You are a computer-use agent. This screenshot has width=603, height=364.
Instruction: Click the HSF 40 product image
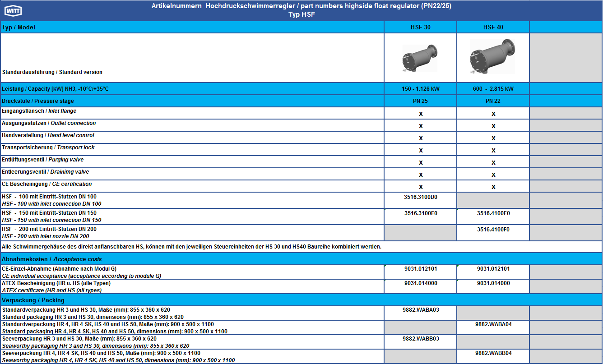(493, 57)
